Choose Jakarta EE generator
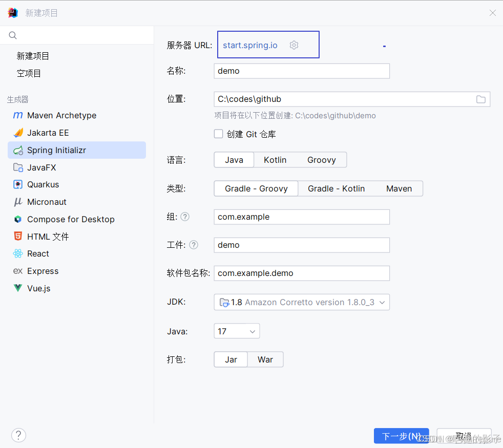 tap(77, 133)
